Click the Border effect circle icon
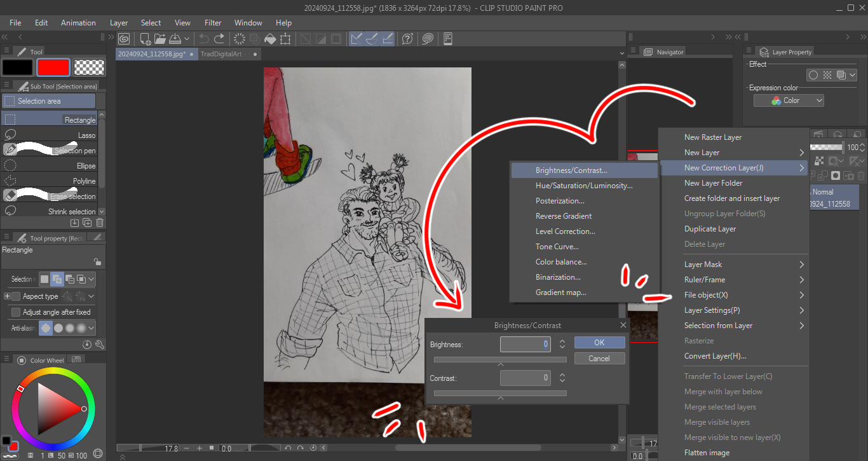The image size is (868, 461). coord(813,75)
